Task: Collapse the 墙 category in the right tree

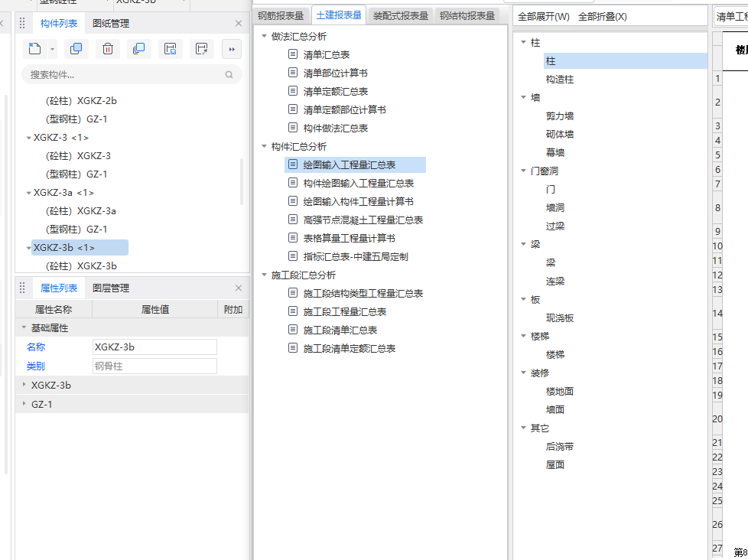Action: point(523,97)
